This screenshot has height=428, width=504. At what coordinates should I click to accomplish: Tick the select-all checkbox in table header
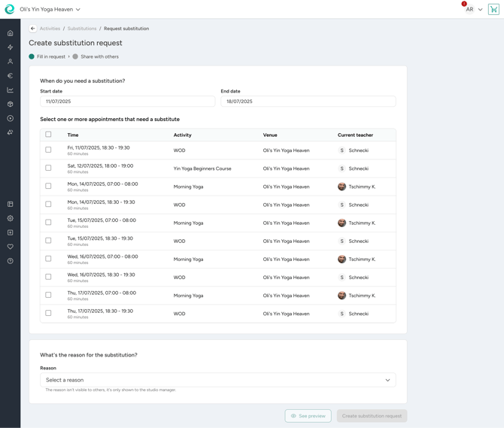(49, 135)
